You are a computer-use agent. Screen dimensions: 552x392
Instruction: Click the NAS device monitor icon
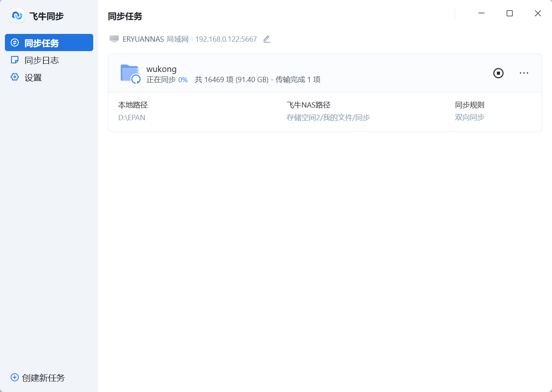click(114, 39)
